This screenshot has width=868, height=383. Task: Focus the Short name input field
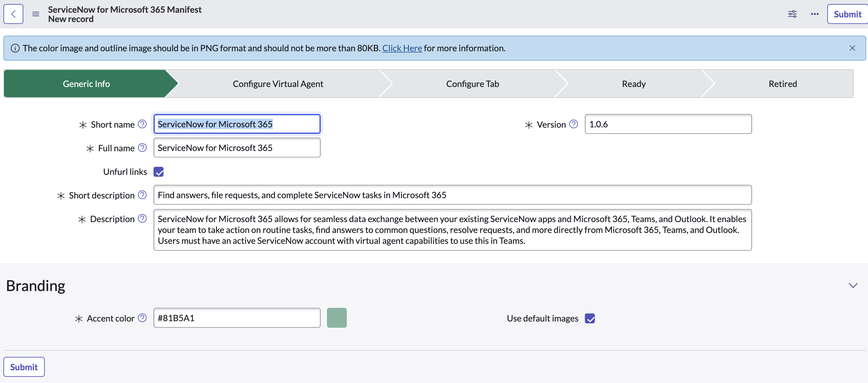(237, 124)
